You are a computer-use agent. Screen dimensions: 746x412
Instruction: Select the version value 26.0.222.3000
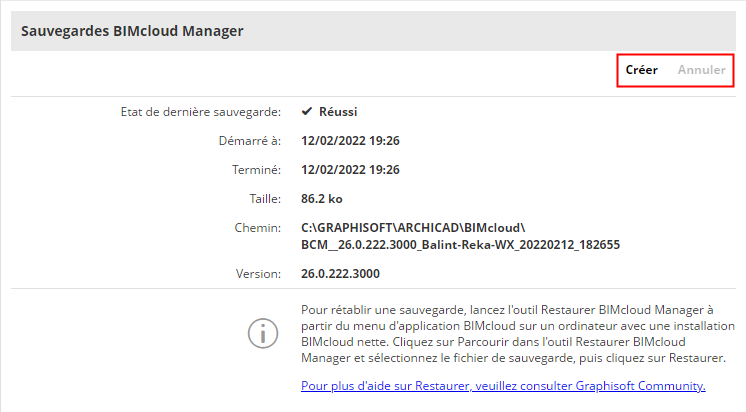pyautogui.click(x=340, y=274)
